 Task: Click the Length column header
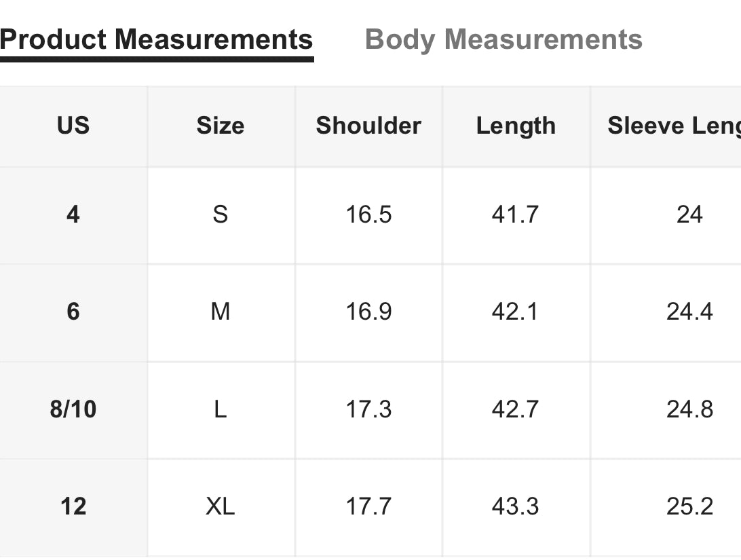(x=516, y=126)
